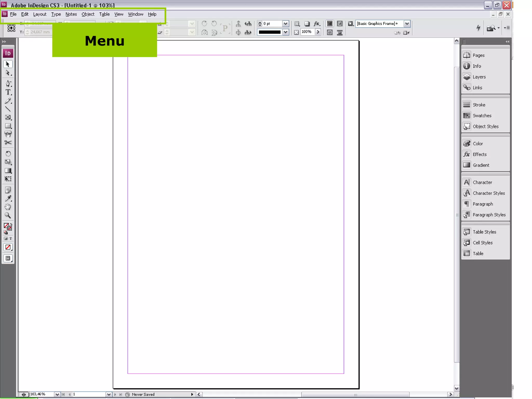The image size is (532, 399).
Task: Select the Free Transform tool
Action: coord(8,179)
